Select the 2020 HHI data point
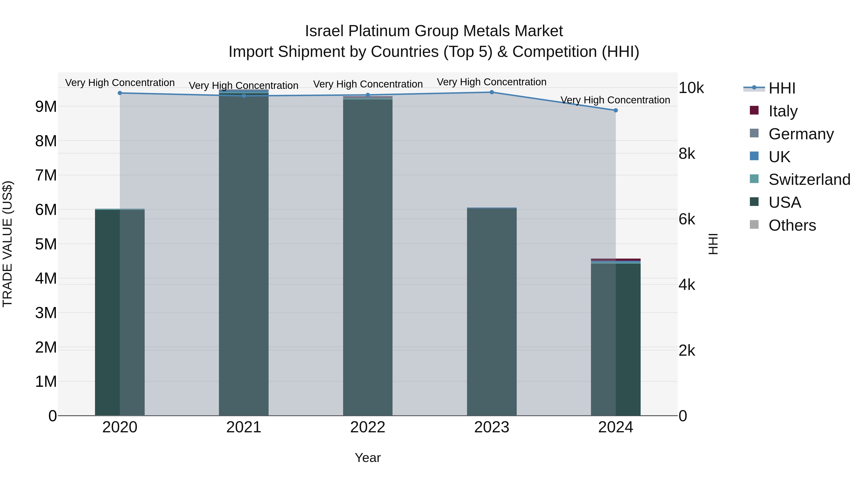 [120, 93]
